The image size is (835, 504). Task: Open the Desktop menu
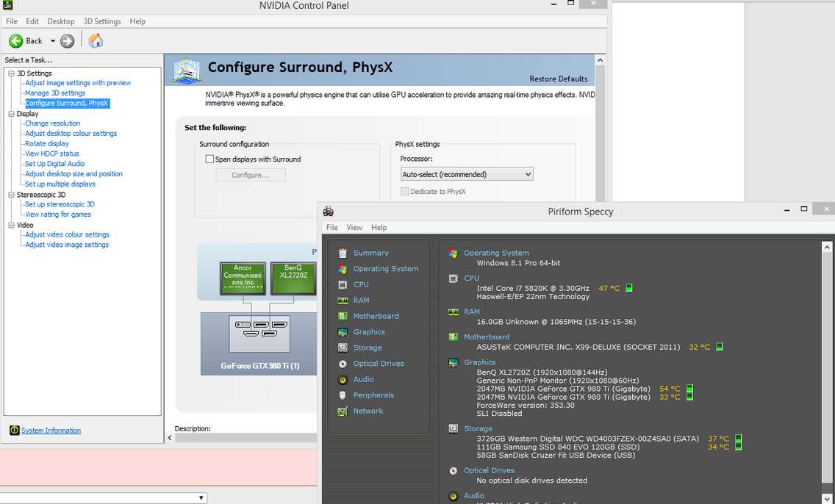point(61,21)
